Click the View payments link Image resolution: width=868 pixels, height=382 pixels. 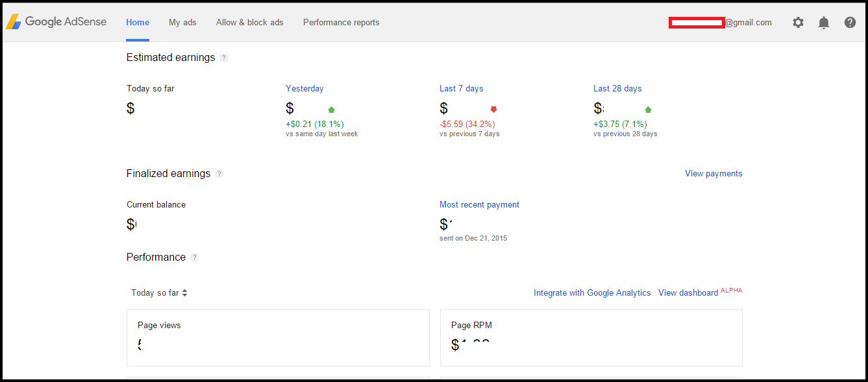coord(713,173)
